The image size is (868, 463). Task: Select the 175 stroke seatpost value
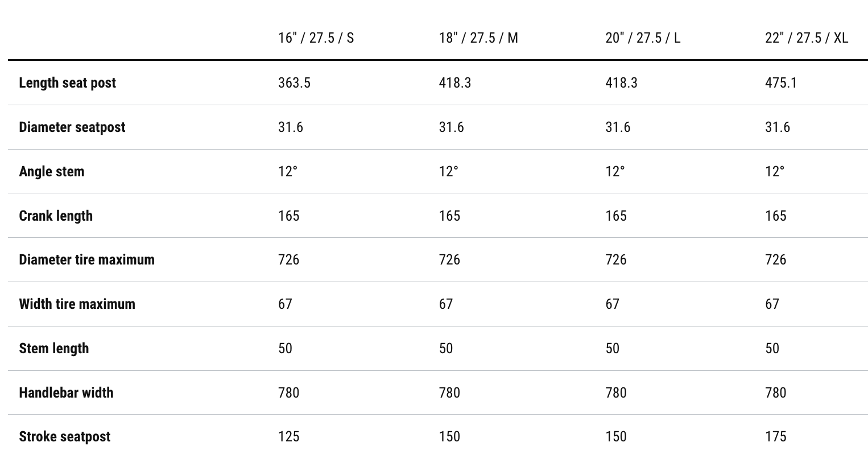coord(775,437)
